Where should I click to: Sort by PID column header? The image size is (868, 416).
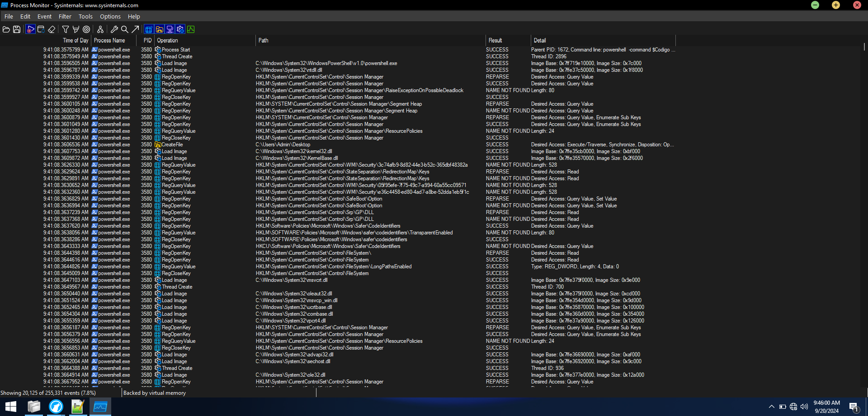(147, 40)
